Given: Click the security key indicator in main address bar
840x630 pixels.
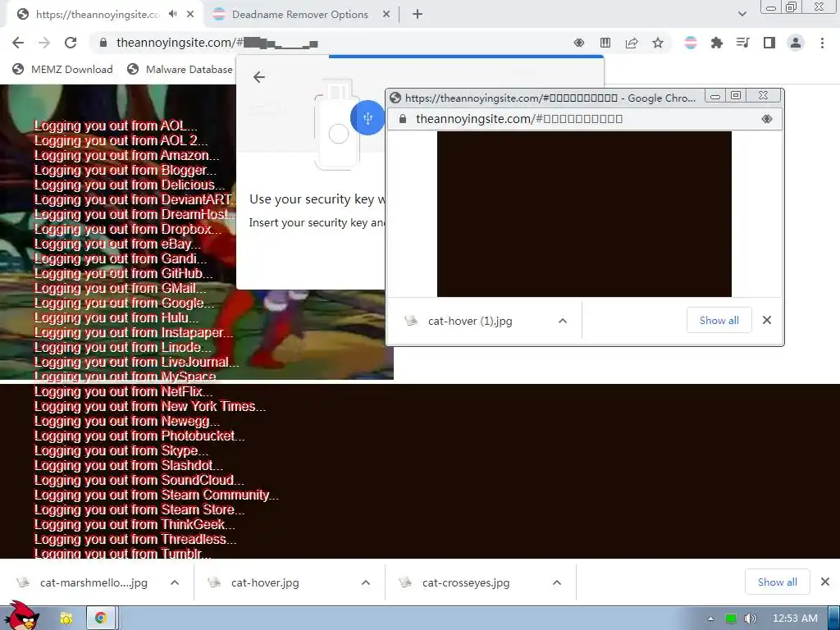Looking at the screenshot, I should (x=578, y=43).
